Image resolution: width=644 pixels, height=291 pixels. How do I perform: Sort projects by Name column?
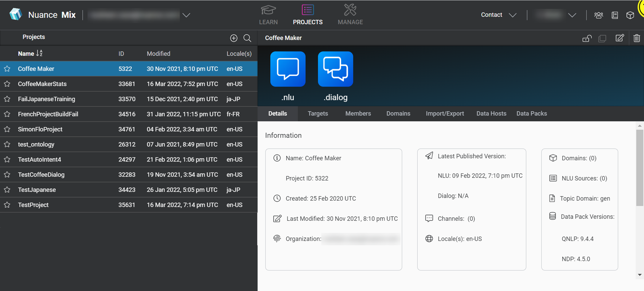coord(30,54)
